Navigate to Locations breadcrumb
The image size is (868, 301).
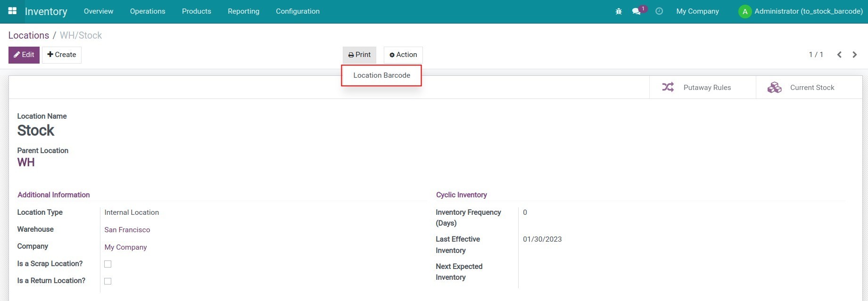[29, 35]
